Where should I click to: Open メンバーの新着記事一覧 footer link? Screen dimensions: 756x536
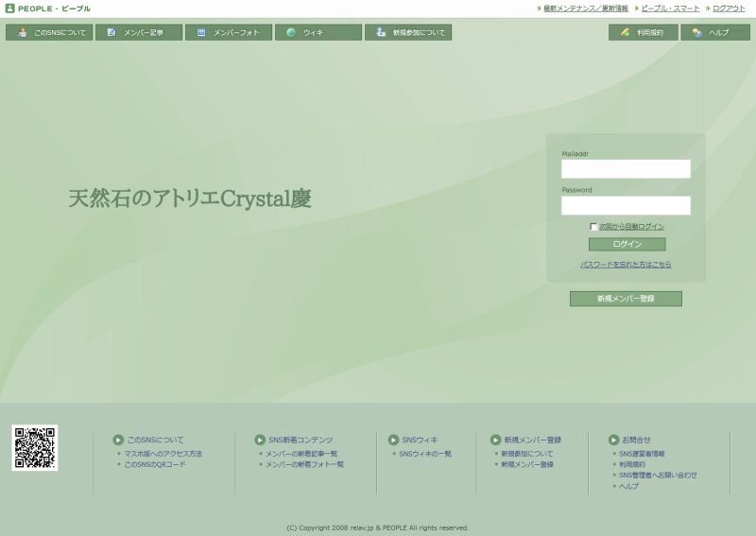pyautogui.click(x=301, y=454)
